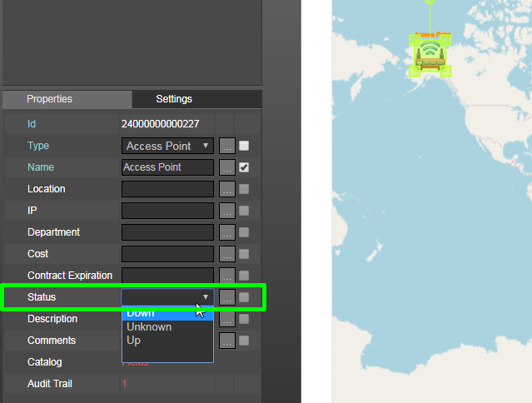The height and width of the screenshot is (403, 532).
Task: Choose Unknown from the Status list
Action: (x=149, y=327)
